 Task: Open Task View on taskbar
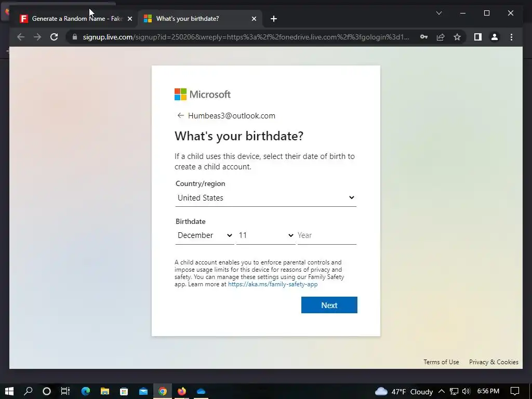[x=65, y=391]
